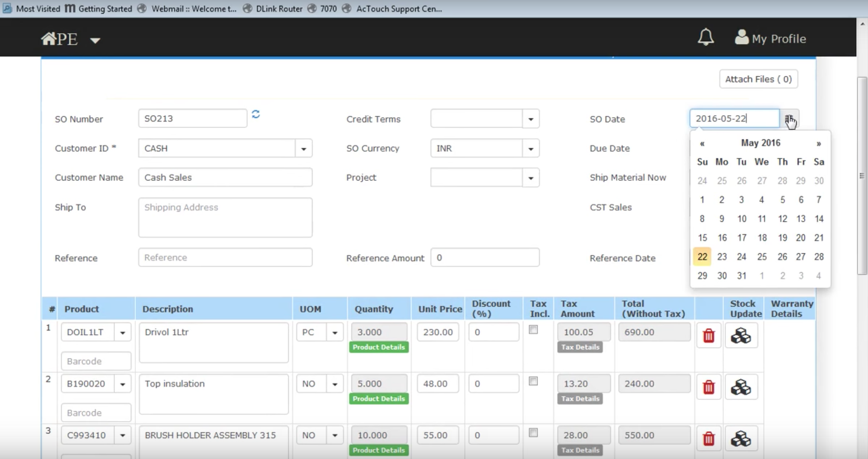The image size is (868, 459).
Task: Open the Customer ID dropdown
Action: (303, 148)
